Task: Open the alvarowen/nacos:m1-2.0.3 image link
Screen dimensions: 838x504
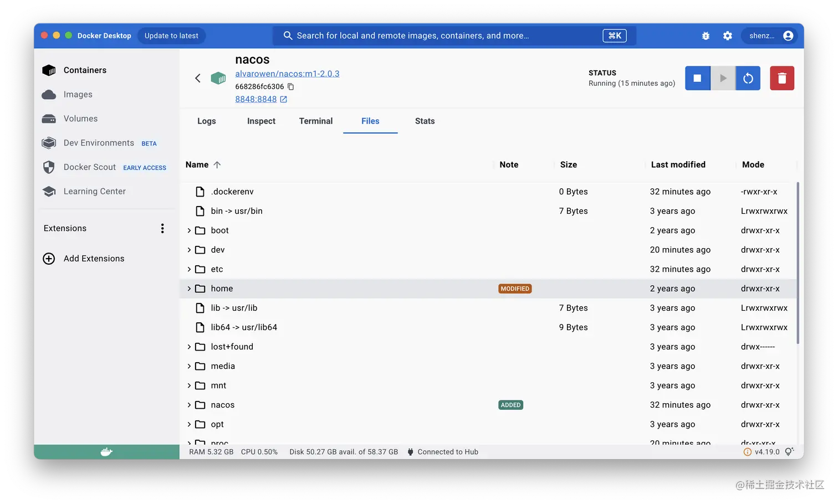Action: [x=287, y=74]
